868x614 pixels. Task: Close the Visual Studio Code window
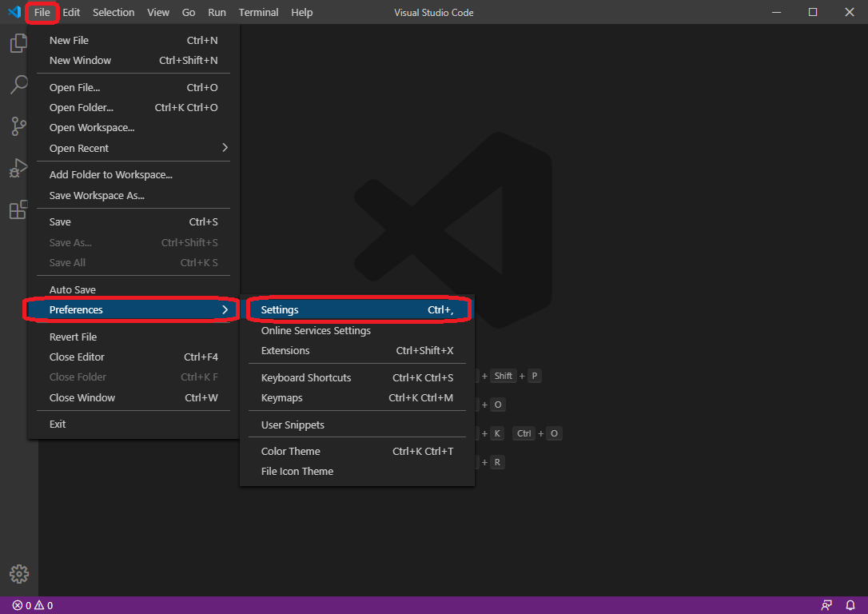849,12
